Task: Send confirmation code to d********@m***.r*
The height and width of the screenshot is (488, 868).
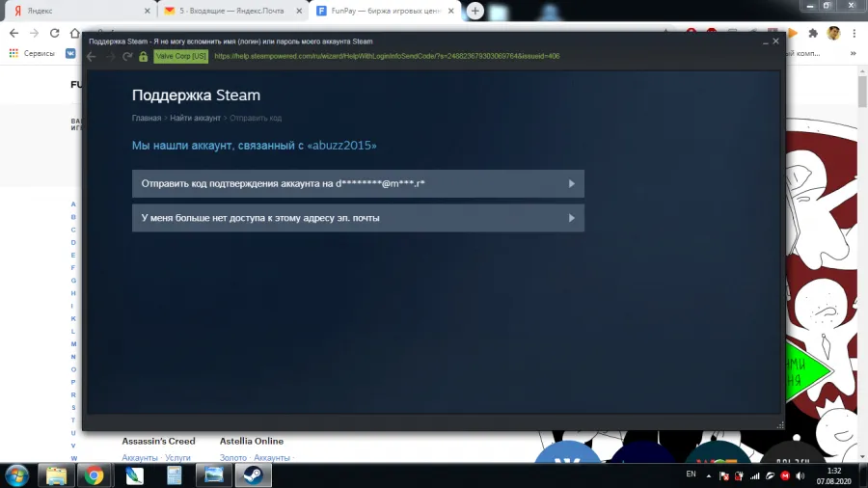Action: pyautogui.click(x=358, y=183)
